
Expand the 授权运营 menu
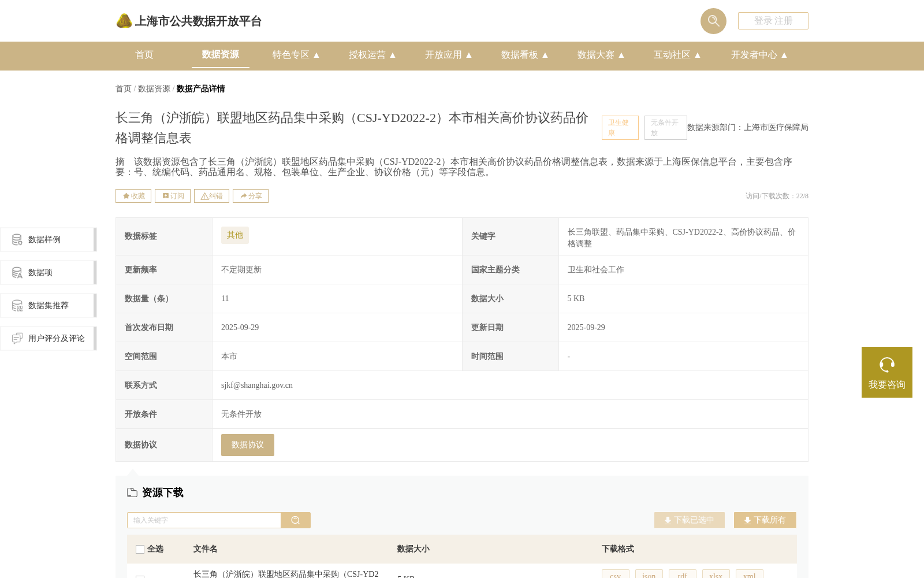pyautogui.click(x=372, y=55)
